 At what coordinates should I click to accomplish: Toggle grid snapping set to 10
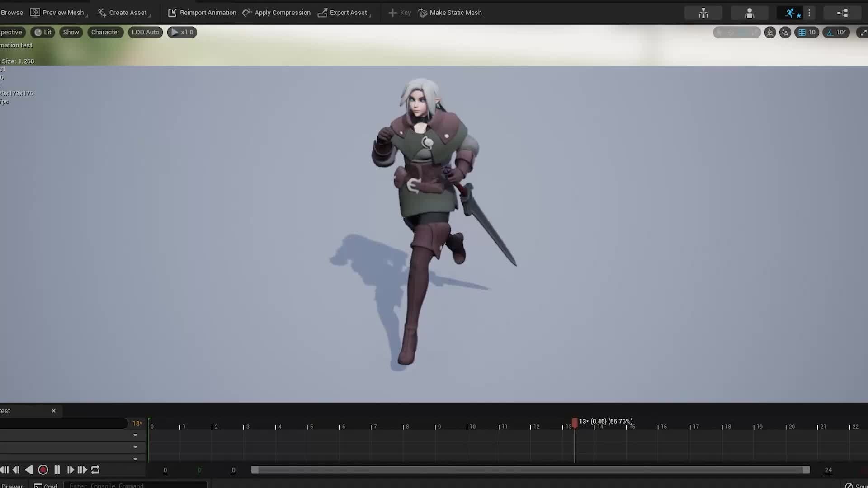coord(807,32)
